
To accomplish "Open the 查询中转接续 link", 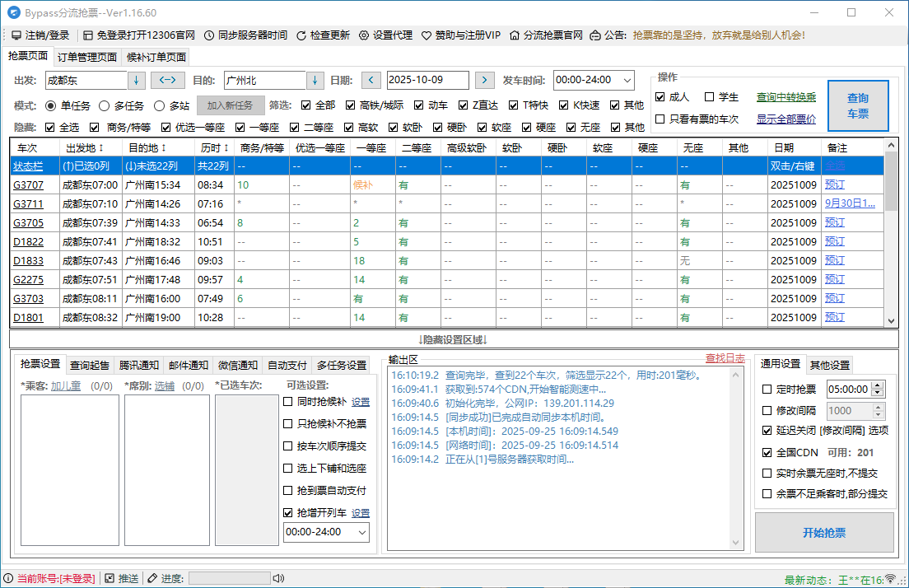I will point(786,96).
